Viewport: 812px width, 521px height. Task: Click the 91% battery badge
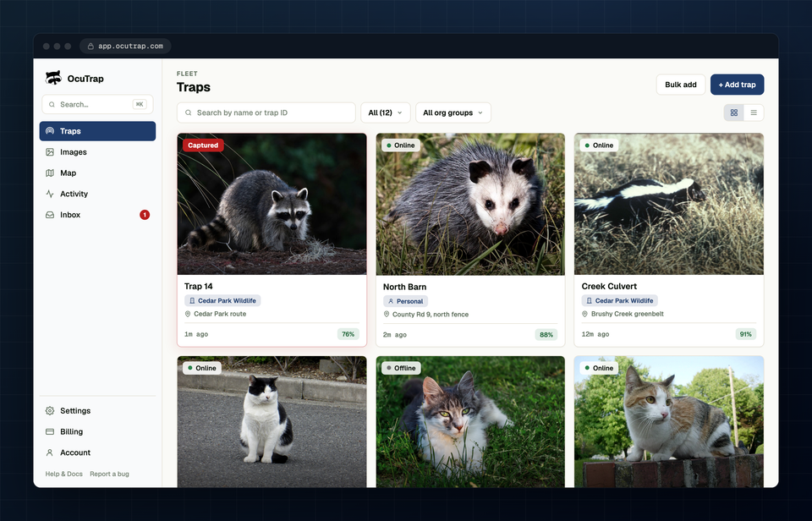tap(745, 334)
